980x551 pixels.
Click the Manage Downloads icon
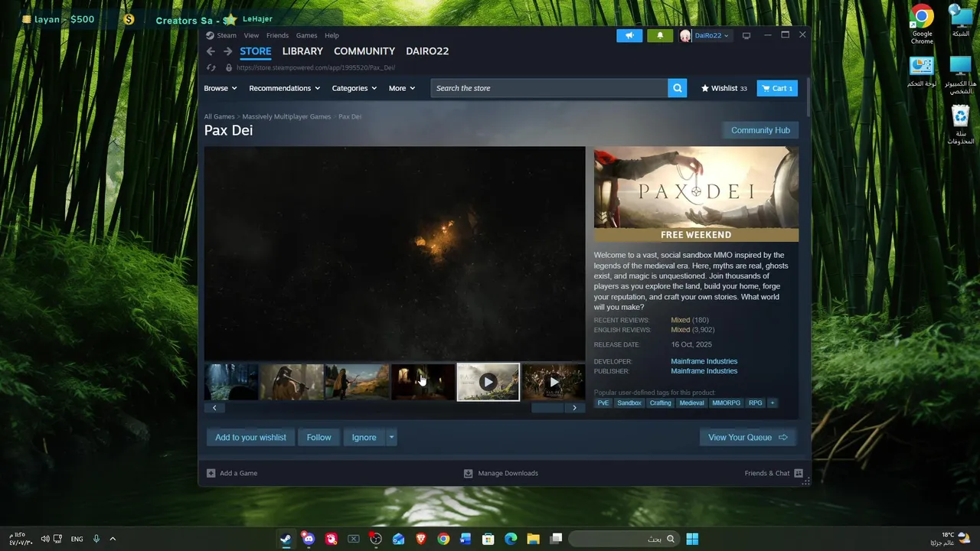[x=468, y=473]
